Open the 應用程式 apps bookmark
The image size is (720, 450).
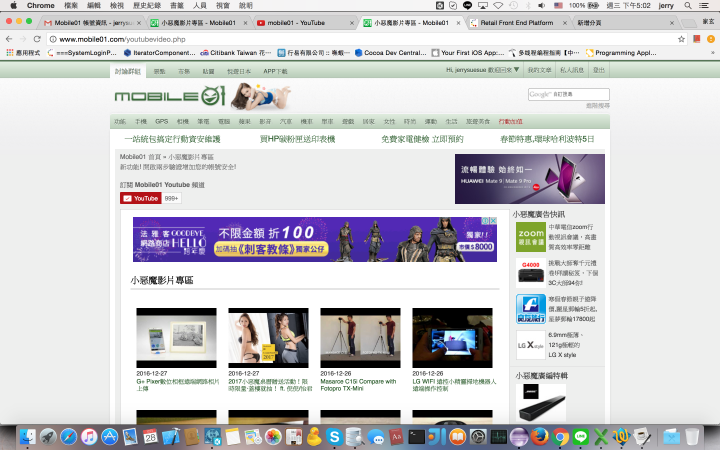click(23, 53)
